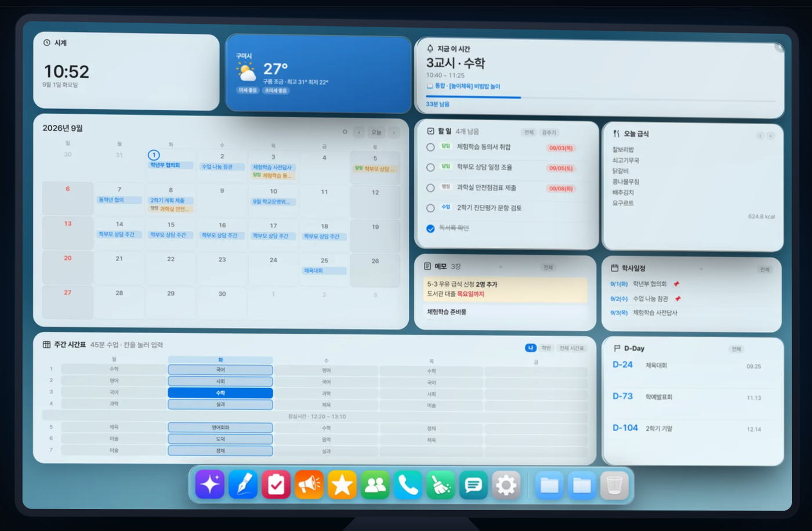The height and width of the screenshot is (531, 812).
Task: Open all memos with 메모 전체 button
Action: pos(548,268)
